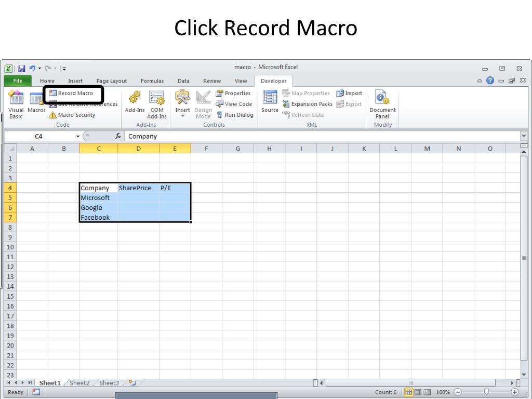Switch to the Insert ribbon tab
Screen dimensions: 532x399
click(75, 81)
